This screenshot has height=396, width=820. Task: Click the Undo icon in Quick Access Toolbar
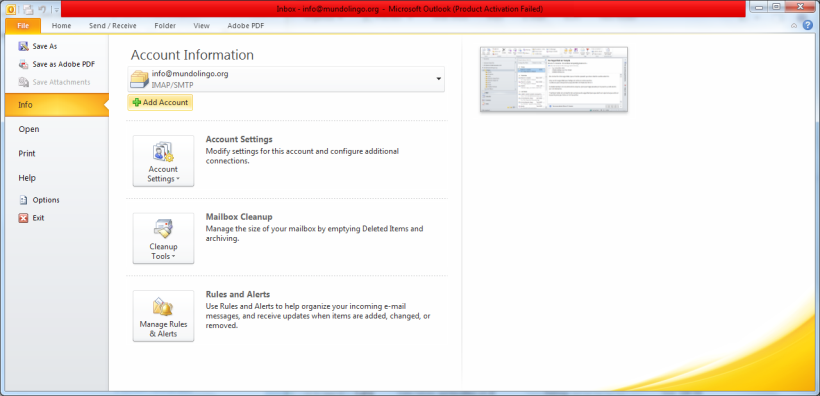pos(42,9)
